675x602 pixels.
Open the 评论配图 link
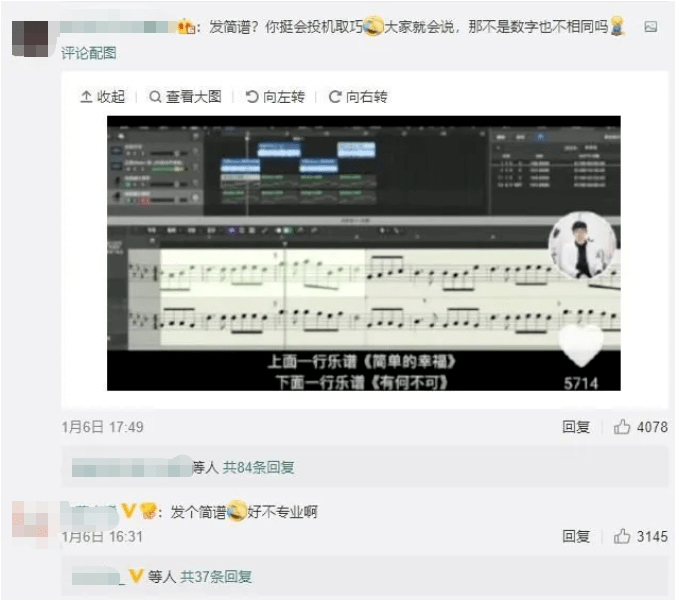coord(89,53)
